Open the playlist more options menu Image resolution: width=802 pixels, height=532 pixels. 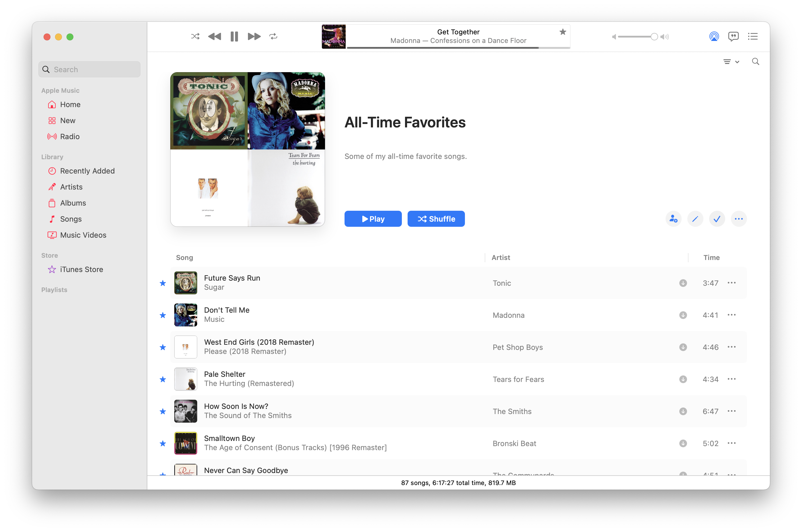(x=738, y=219)
